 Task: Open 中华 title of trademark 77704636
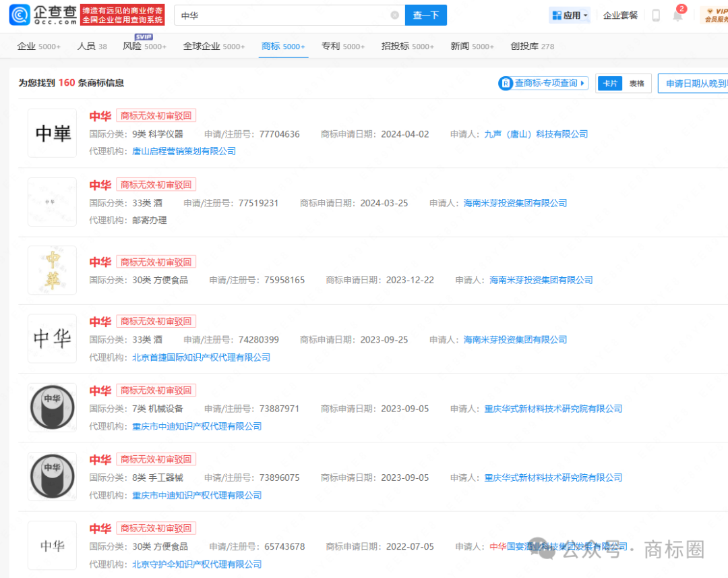click(100, 116)
